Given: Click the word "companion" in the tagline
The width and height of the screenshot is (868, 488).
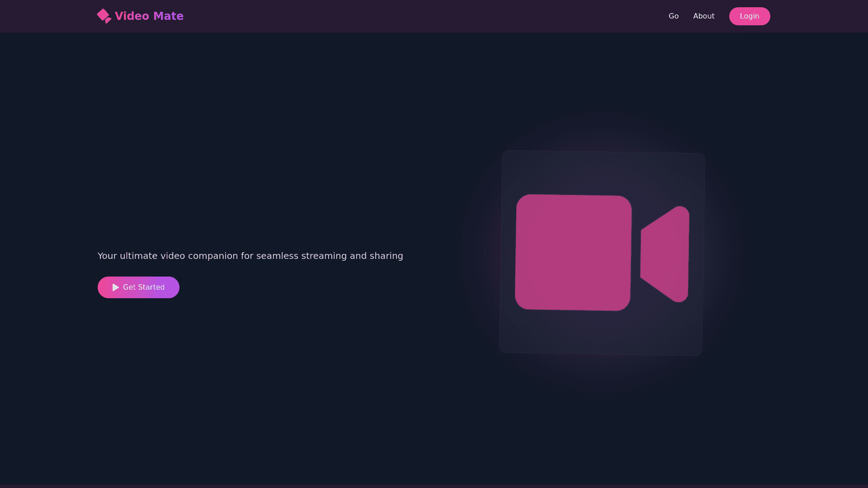Looking at the screenshot, I should 212,256.
